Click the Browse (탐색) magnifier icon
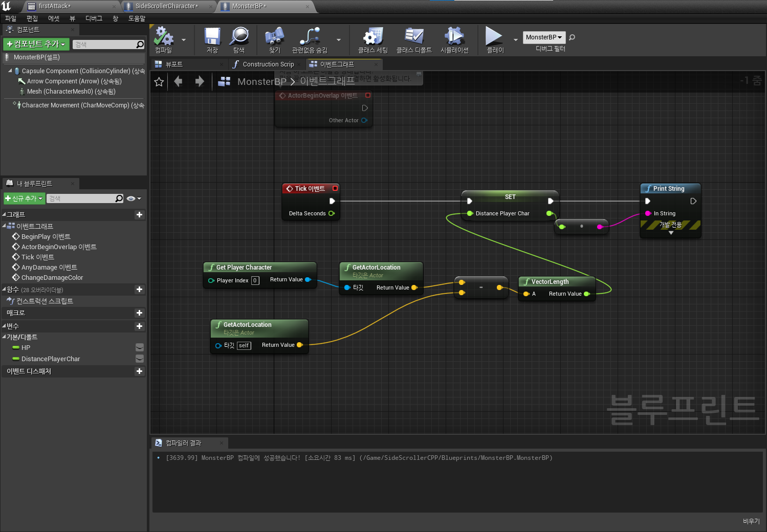 click(x=239, y=37)
